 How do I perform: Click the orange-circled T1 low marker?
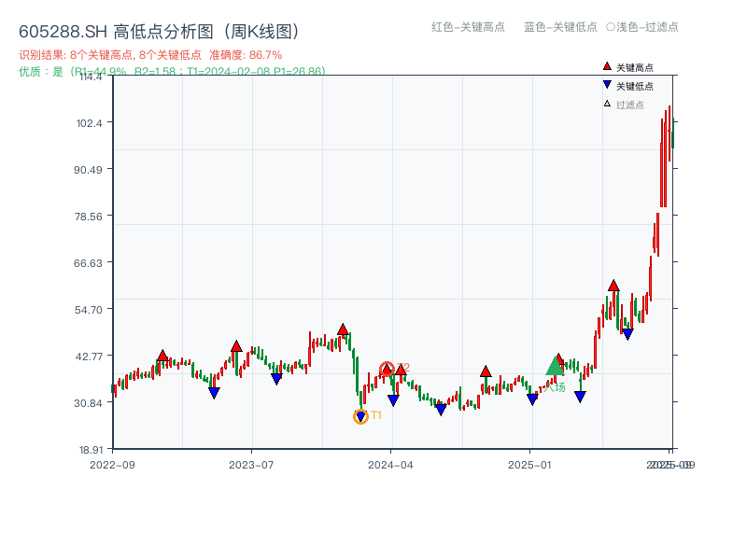coord(360,416)
